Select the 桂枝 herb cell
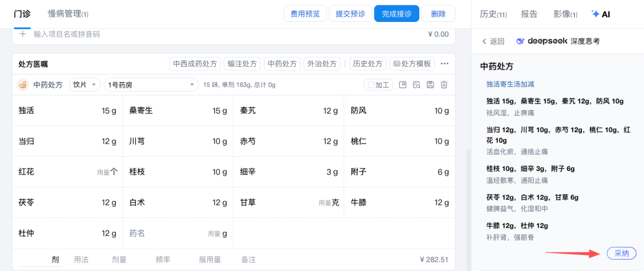Screen dimensions: 644x271 click(178, 172)
